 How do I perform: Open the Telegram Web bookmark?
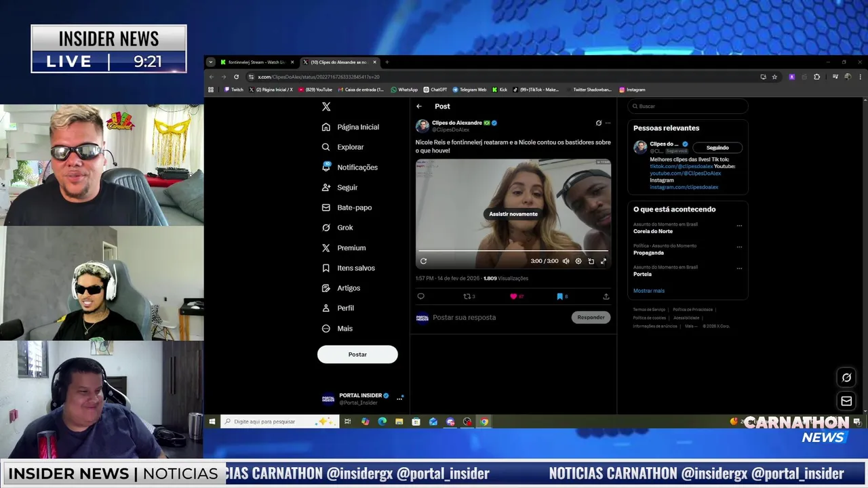[469, 89]
